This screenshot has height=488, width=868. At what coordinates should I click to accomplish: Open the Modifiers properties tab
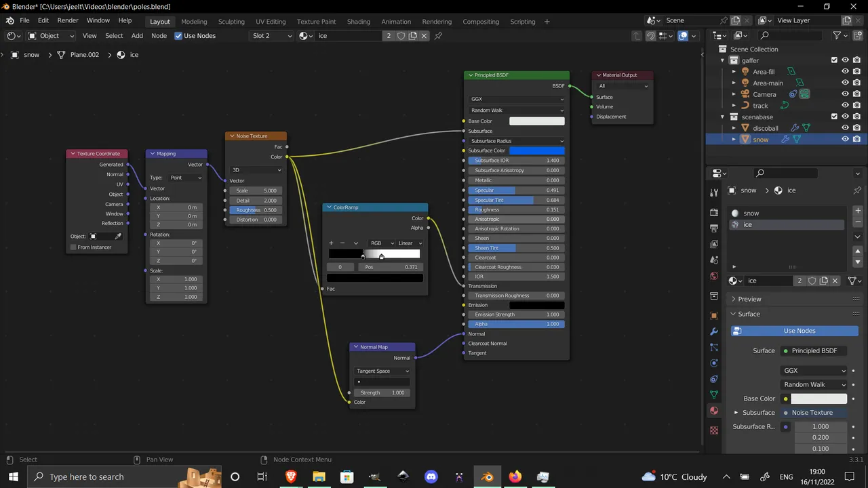click(714, 331)
